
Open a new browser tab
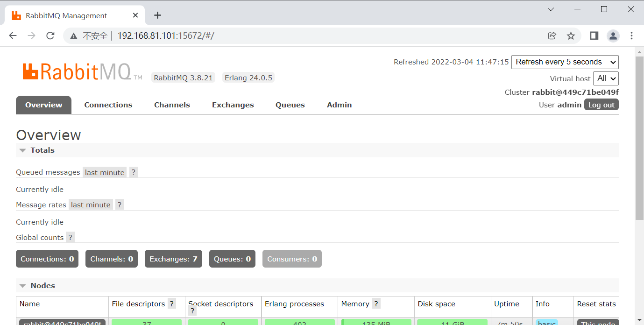(x=157, y=15)
